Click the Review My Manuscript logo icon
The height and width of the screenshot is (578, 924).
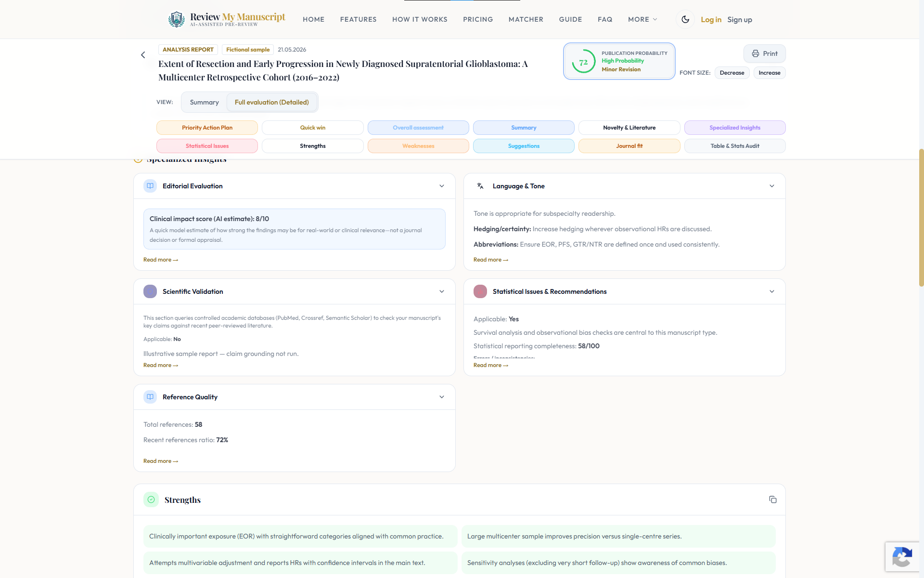[x=177, y=19]
